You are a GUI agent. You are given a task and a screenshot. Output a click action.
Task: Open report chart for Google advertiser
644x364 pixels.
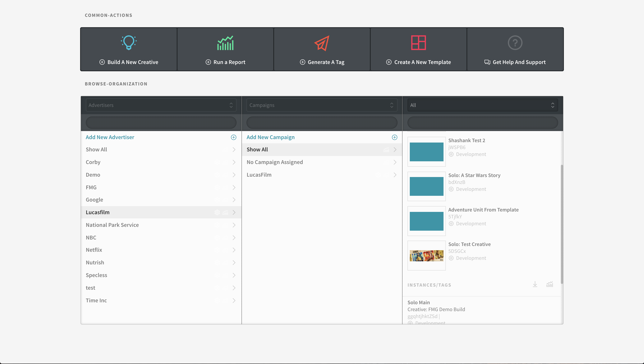click(225, 200)
